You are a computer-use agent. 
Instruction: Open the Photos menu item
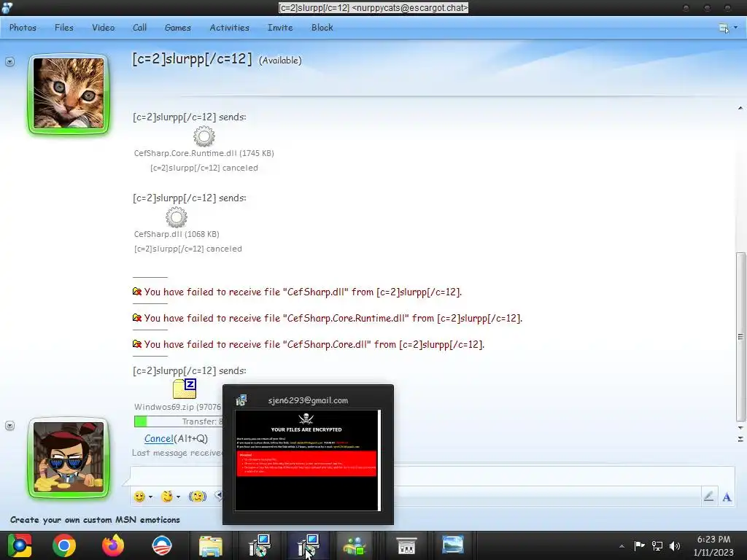click(23, 28)
